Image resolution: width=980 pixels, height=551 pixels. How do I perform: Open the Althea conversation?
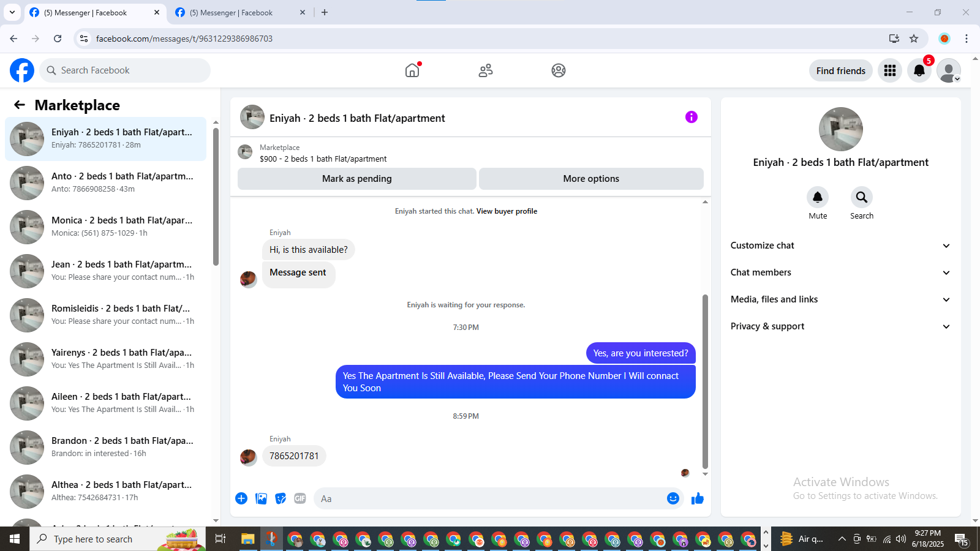pyautogui.click(x=105, y=491)
